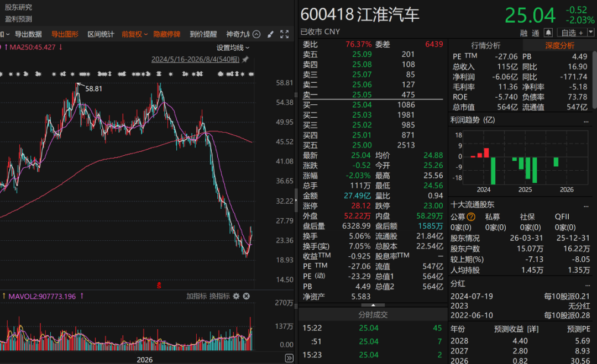Click sell-one price 25.05 in order book

pos(362,94)
